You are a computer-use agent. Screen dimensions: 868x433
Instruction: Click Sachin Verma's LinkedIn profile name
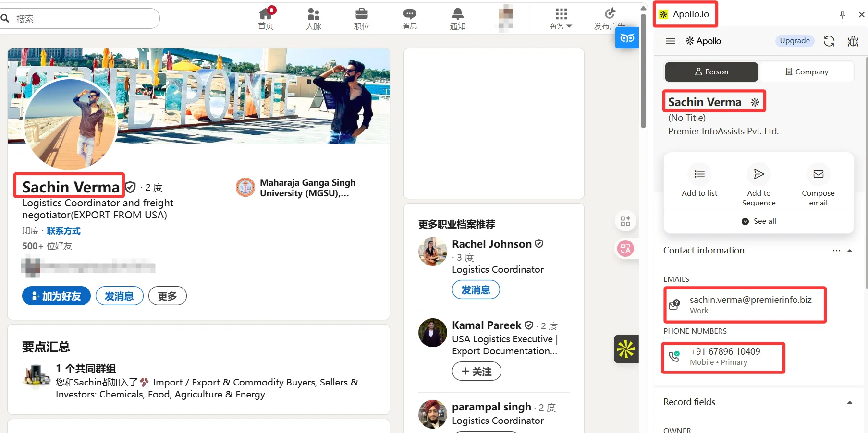click(x=71, y=187)
